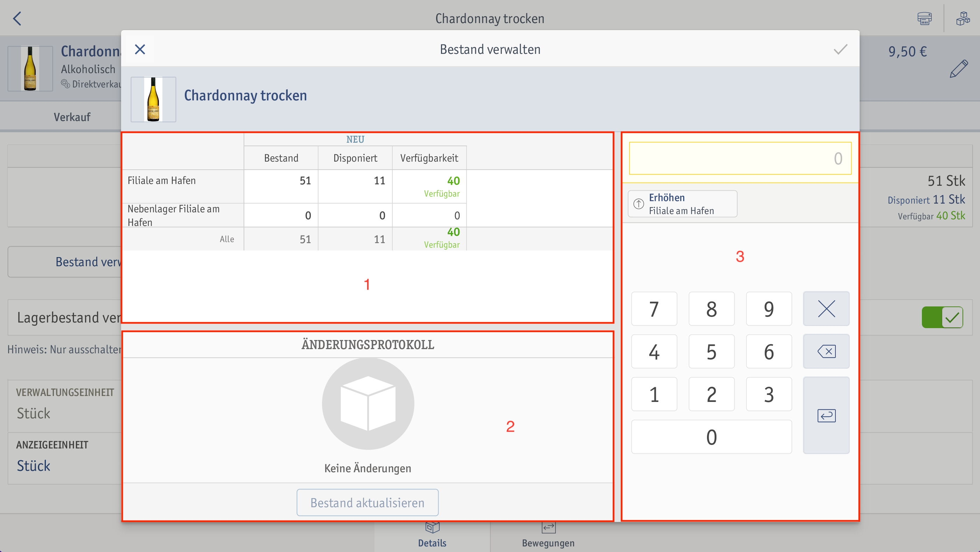Click the Bestand aktualisieren button
This screenshot has width=980, height=552.
click(367, 503)
